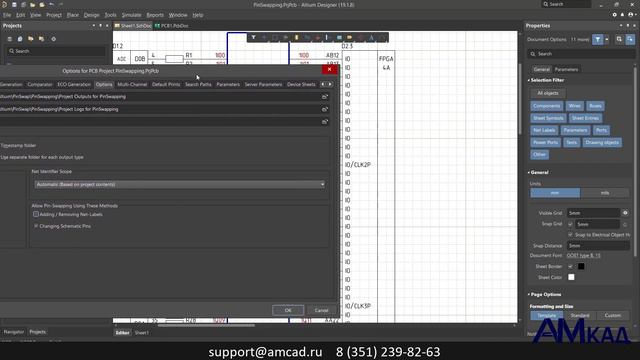Click the Save icon in the title bar
Viewport: 640px width, 360px height.
14,4
